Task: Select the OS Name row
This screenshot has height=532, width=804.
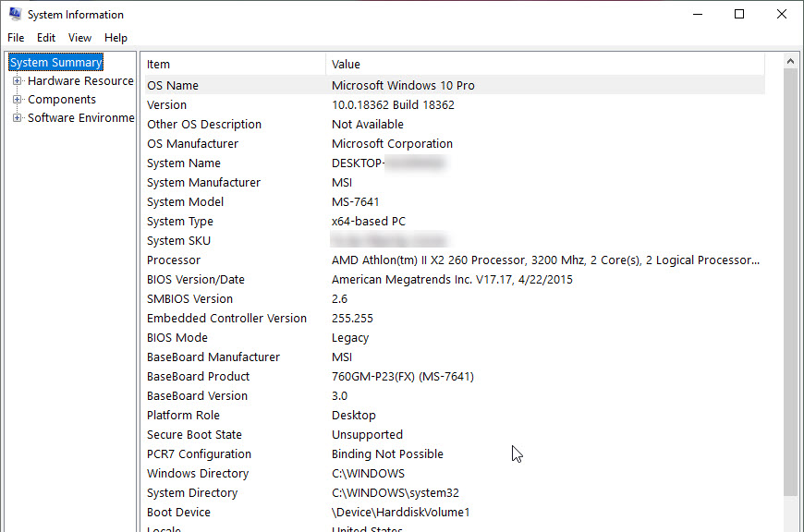Action: point(455,86)
